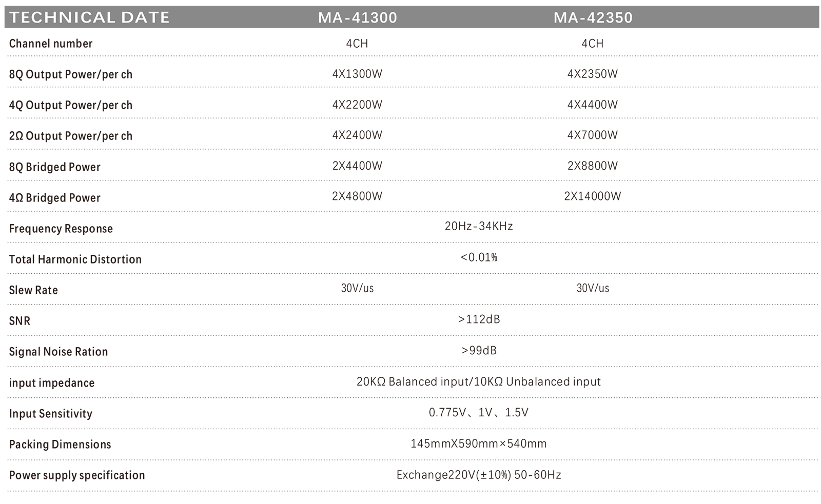
Task: Click the 4X7000W output value
Action: click(593, 135)
